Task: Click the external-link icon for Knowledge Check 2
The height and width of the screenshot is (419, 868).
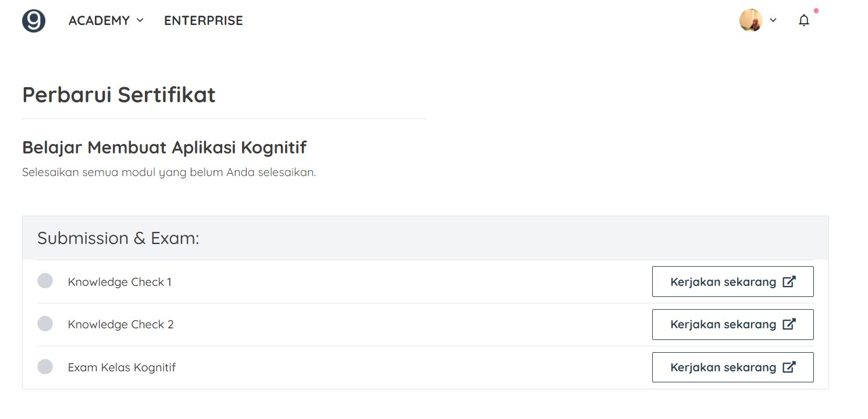Action: [789, 324]
